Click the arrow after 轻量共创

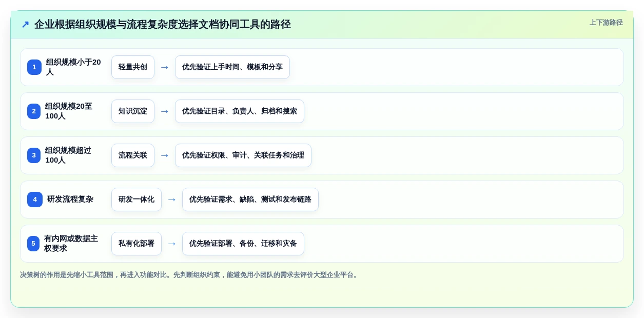[165, 67]
